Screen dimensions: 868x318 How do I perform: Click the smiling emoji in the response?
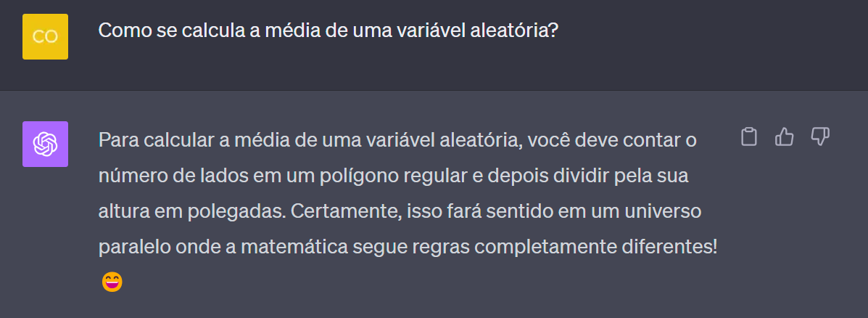click(x=112, y=282)
